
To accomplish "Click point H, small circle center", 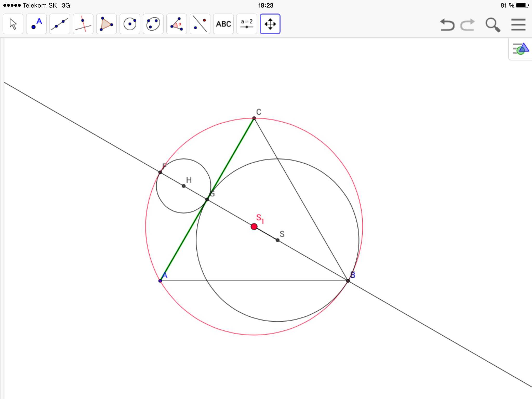I will pos(184,186).
